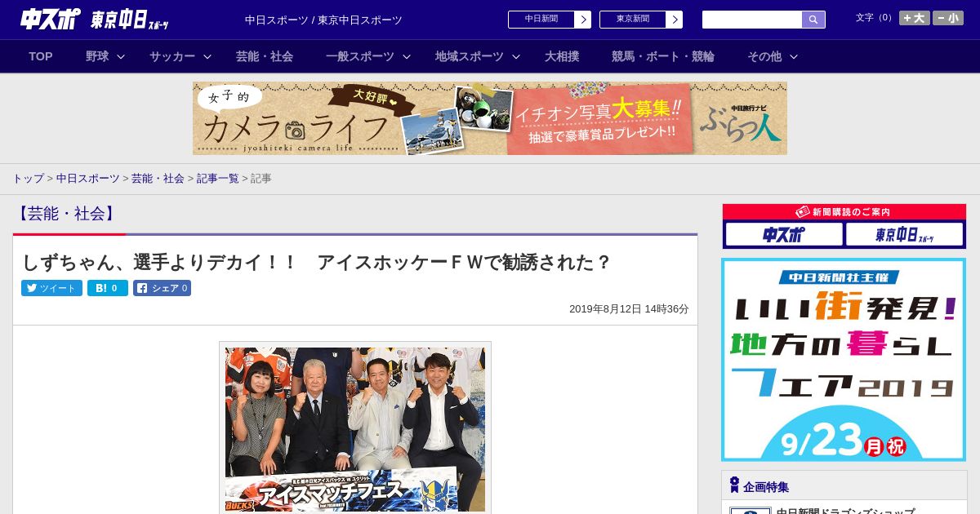Click 中日スポーツ breadcrumb link
This screenshot has width=980, height=514.
tap(88, 178)
